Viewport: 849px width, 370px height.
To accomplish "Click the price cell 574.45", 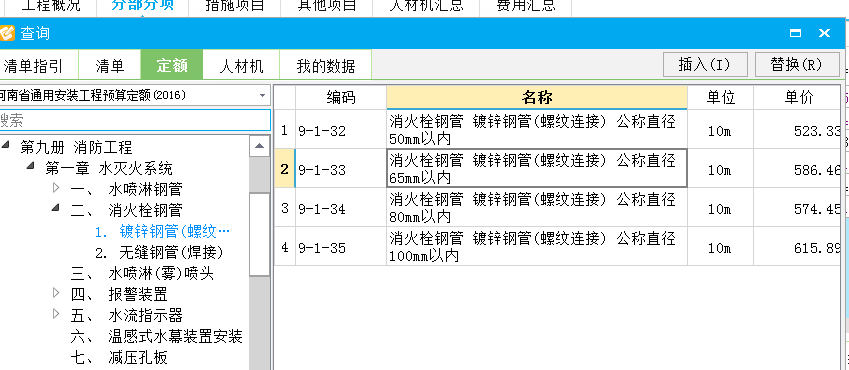I will [798, 208].
